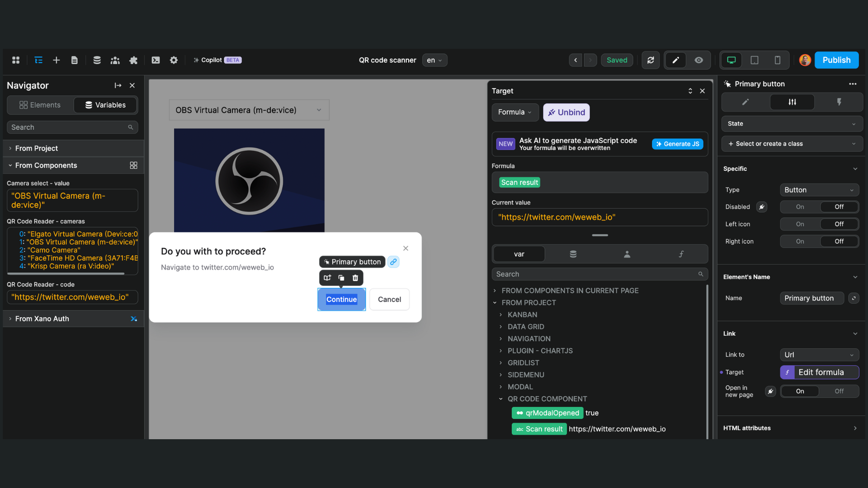Switch to Elements tab in Navigator
Screen dimensions: 868x488
[x=40, y=105]
